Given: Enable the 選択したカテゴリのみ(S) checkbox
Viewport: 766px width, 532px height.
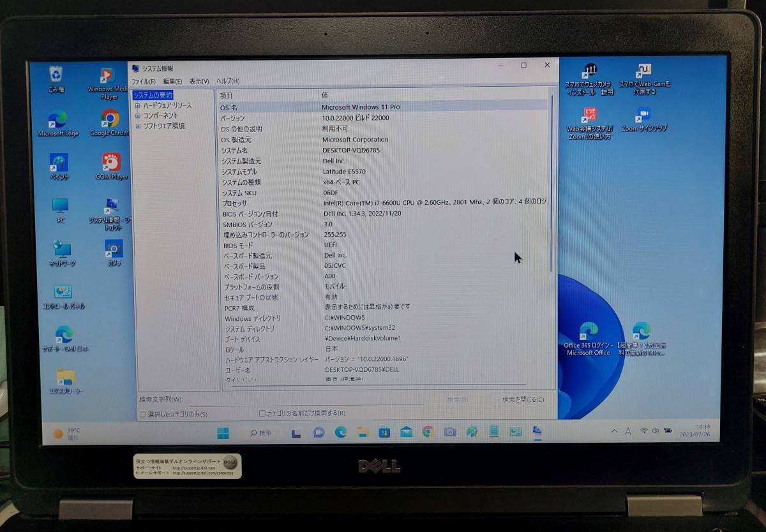Looking at the screenshot, I should (143, 414).
